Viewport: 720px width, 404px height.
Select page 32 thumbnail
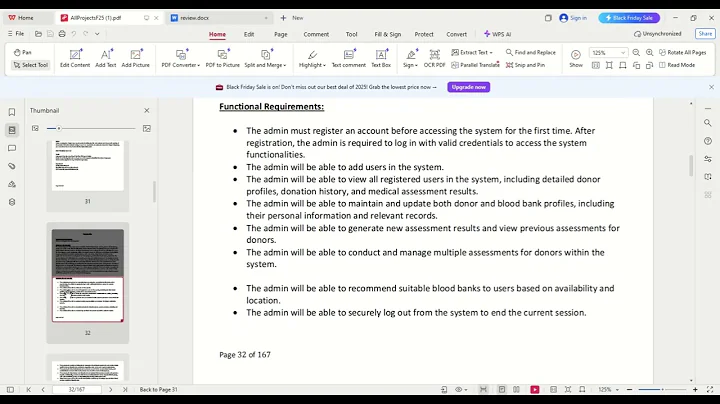click(88, 275)
